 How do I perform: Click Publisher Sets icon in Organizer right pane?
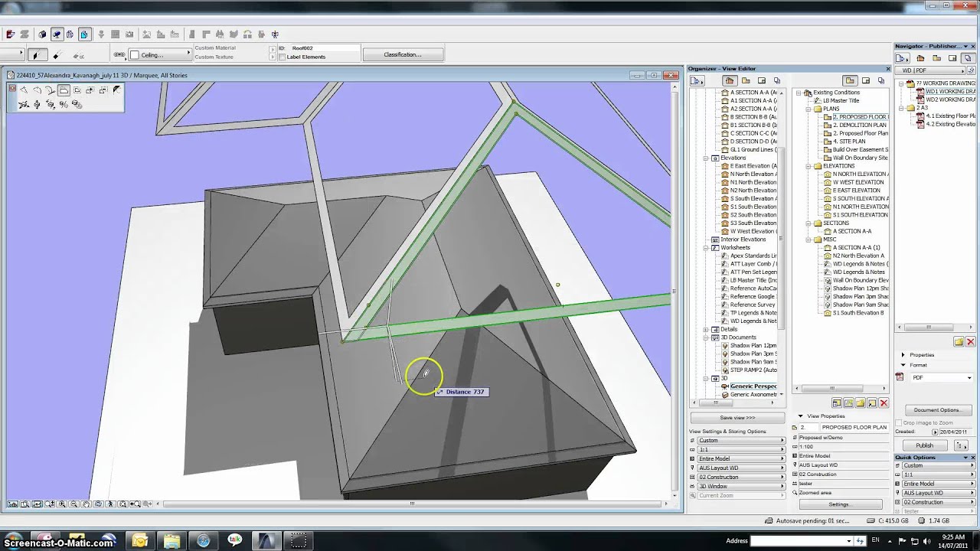click(881, 80)
